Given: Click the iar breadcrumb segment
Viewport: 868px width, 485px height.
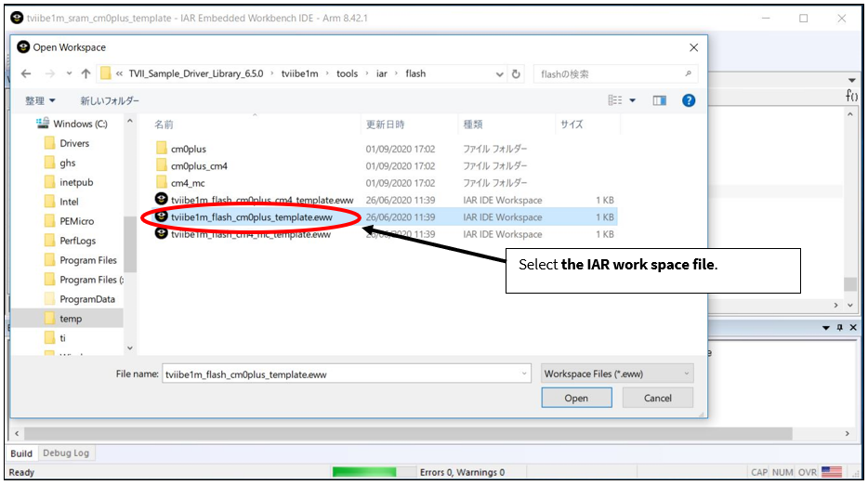Looking at the screenshot, I should click(381, 73).
